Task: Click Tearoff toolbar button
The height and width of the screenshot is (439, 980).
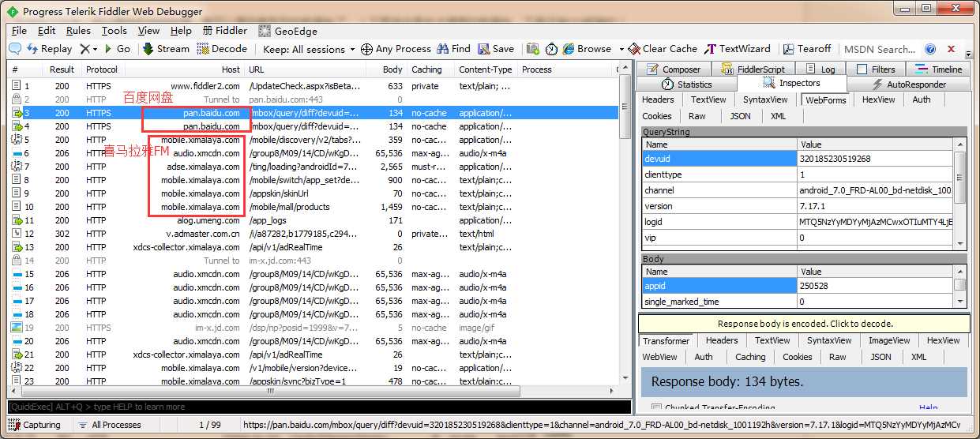Action: coord(806,49)
